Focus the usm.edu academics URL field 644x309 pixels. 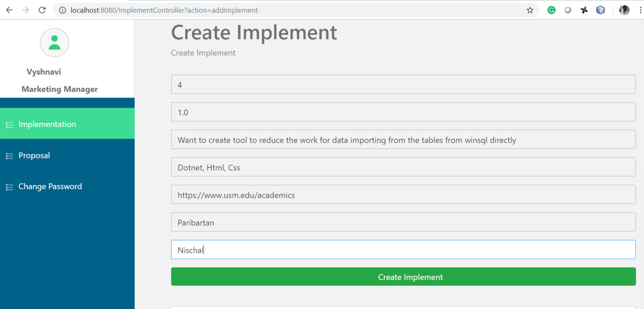[403, 195]
